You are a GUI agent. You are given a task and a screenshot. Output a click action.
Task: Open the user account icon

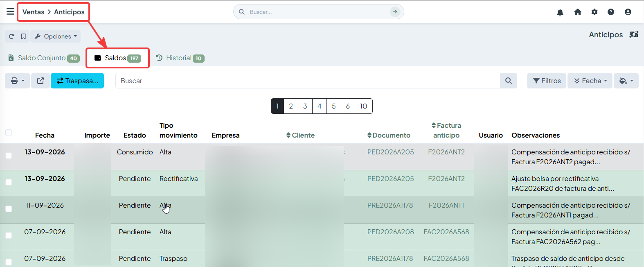[x=628, y=12]
